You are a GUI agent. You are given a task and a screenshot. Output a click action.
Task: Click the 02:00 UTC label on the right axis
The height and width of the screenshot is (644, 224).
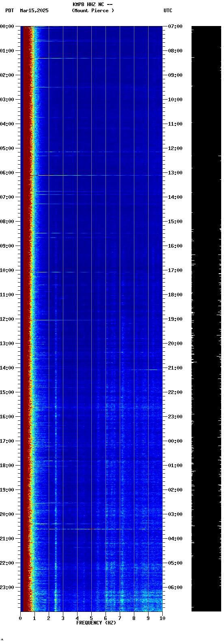point(175,490)
